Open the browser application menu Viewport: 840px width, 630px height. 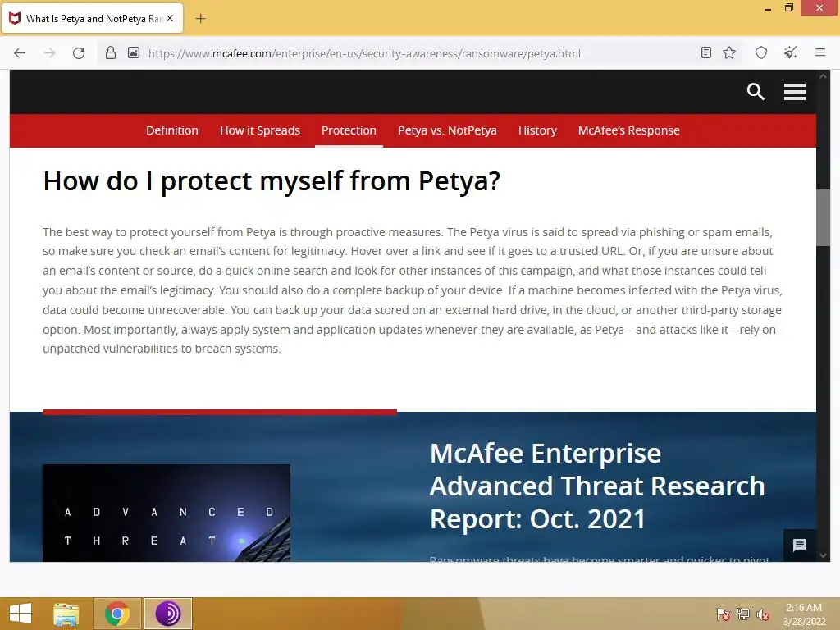click(x=820, y=52)
